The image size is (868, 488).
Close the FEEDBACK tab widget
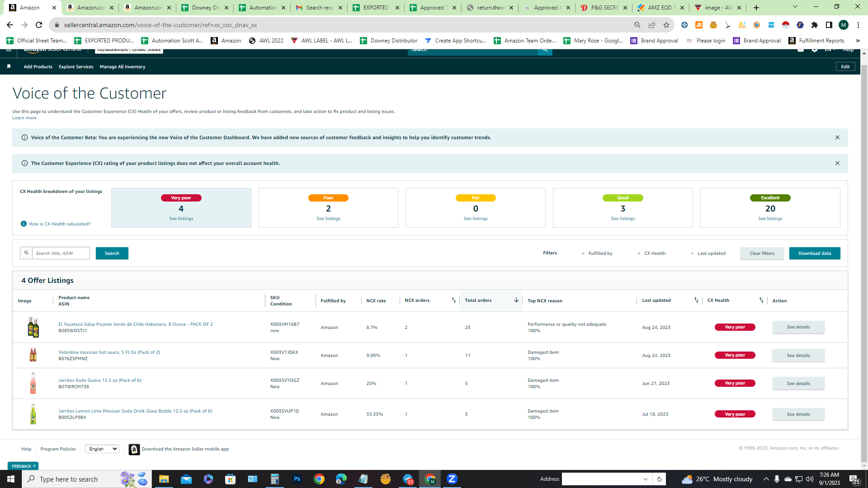tap(34, 466)
